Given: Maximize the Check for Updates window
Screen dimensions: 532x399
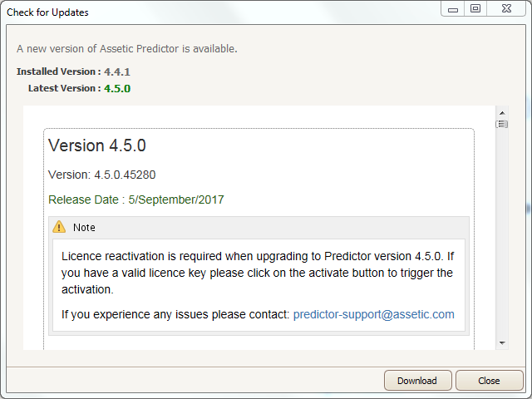Looking at the screenshot, I should pyautogui.click(x=475, y=9).
